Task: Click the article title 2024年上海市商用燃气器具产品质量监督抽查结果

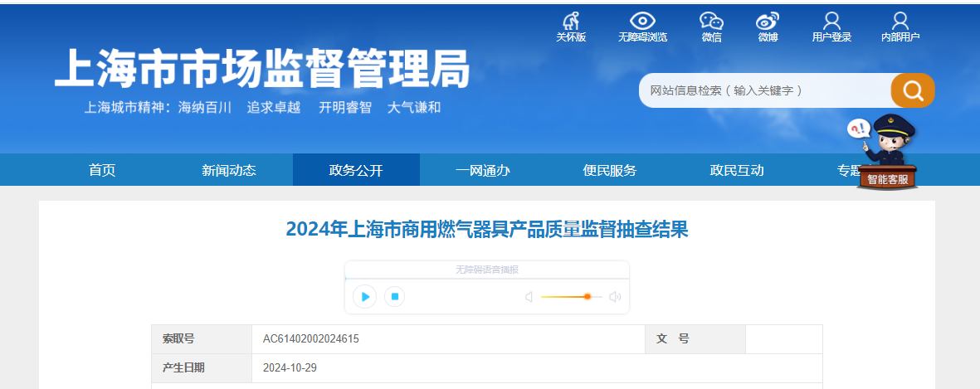Action: coord(487,229)
